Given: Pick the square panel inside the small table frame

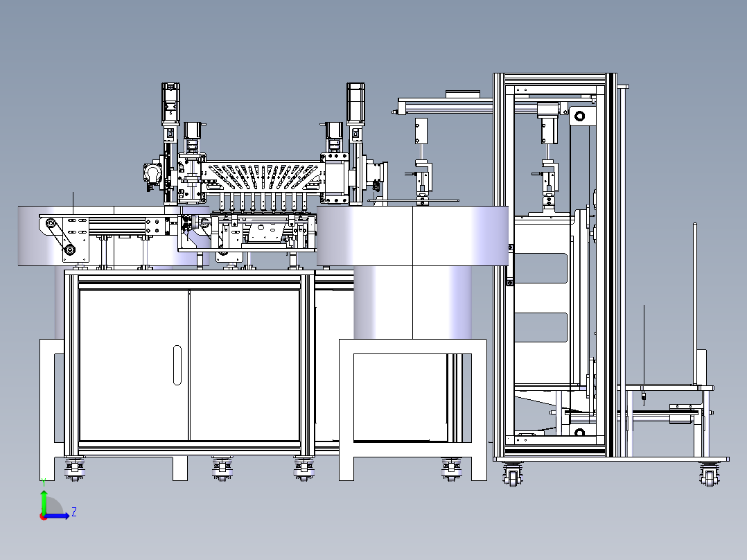Looking at the screenshot, I should pos(401,398).
